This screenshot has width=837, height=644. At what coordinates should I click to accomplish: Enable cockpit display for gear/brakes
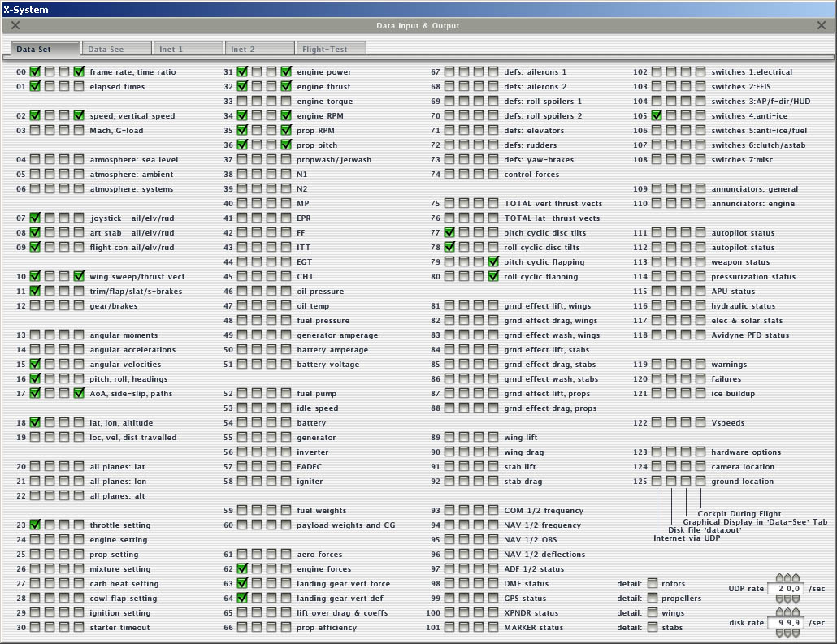coord(79,305)
